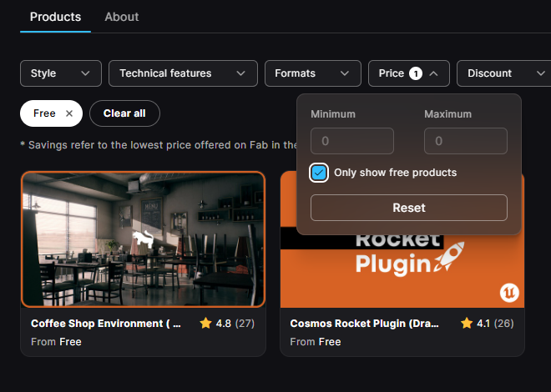Viewport: 551px width, 392px height.
Task: Switch to the About tab
Action: point(122,17)
